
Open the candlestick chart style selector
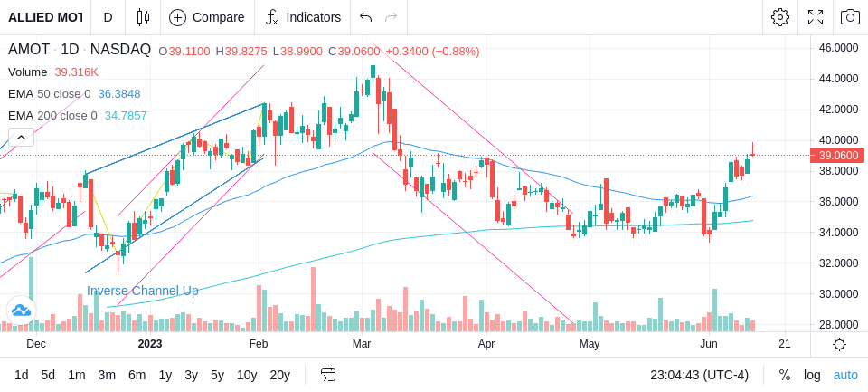pos(143,17)
